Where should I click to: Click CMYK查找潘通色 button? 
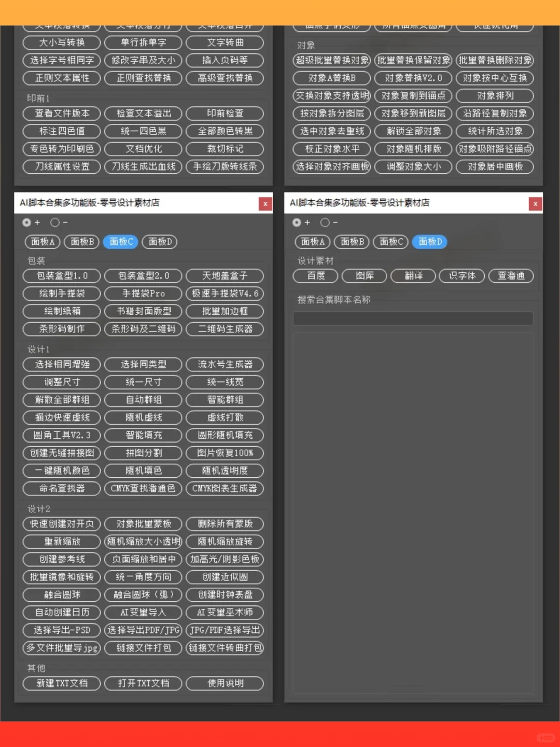click(x=143, y=489)
